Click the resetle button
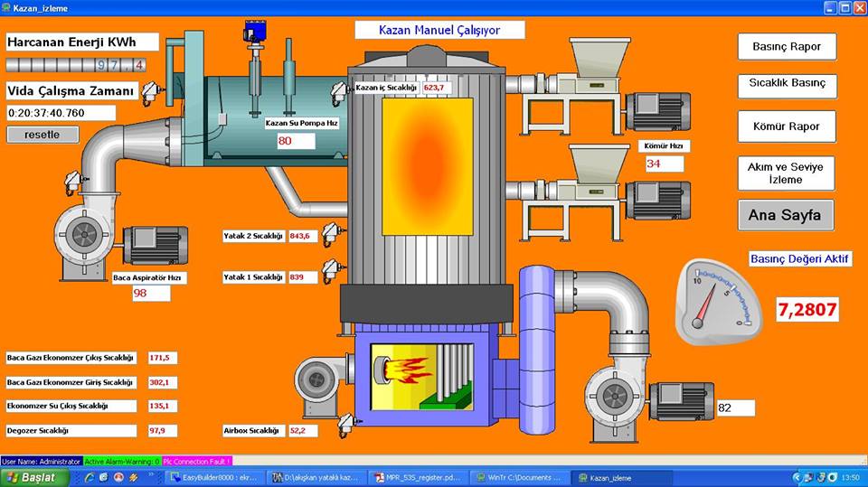This screenshot has width=868, height=487. click(x=42, y=134)
